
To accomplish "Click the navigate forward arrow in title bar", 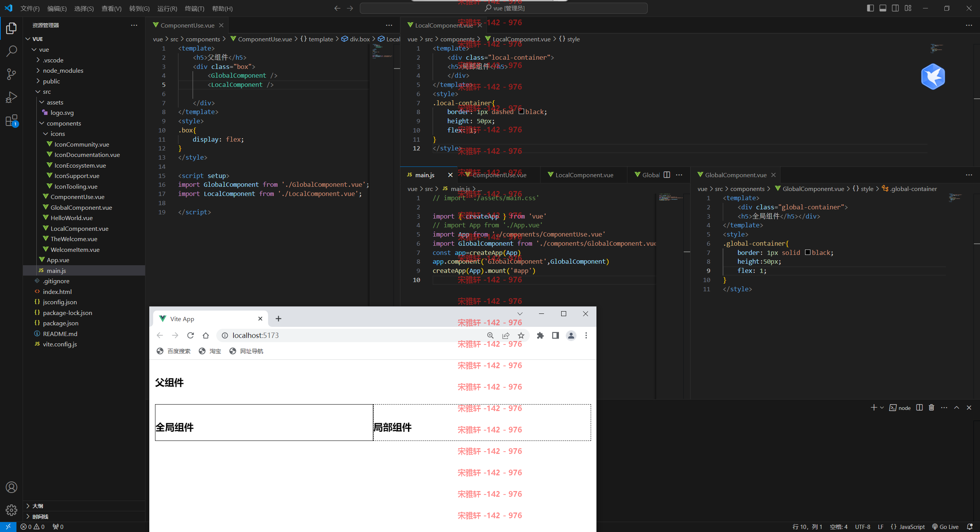I will [350, 8].
